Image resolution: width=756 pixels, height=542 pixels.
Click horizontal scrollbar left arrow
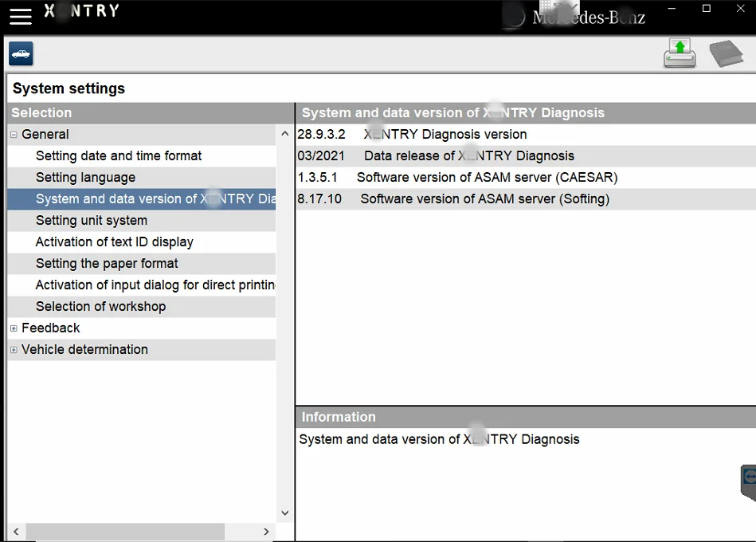(x=17, y=532)
